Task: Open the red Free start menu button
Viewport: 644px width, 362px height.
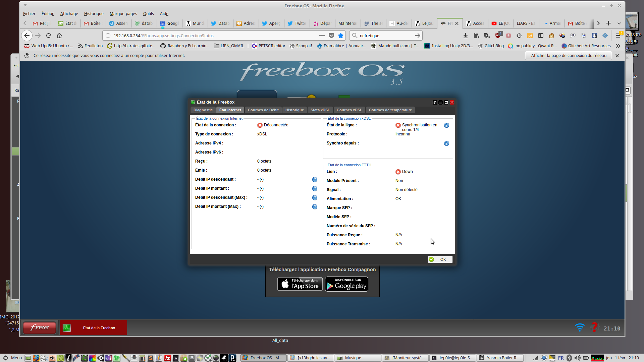Action: (x=40, y=327)
